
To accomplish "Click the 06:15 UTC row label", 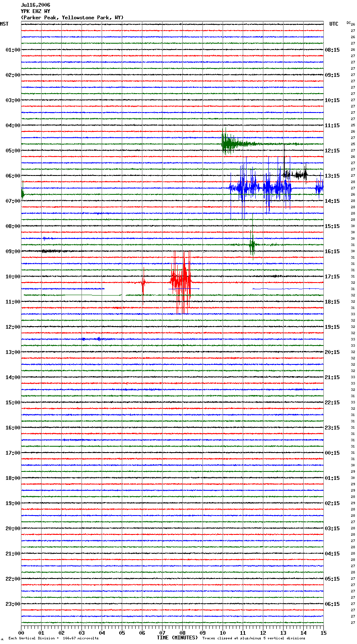I will tap(332, 604).
